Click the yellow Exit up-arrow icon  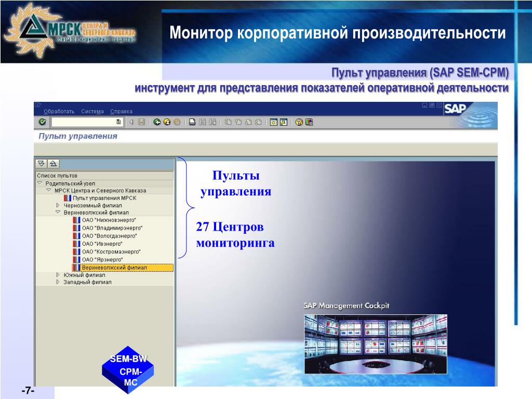167,122
